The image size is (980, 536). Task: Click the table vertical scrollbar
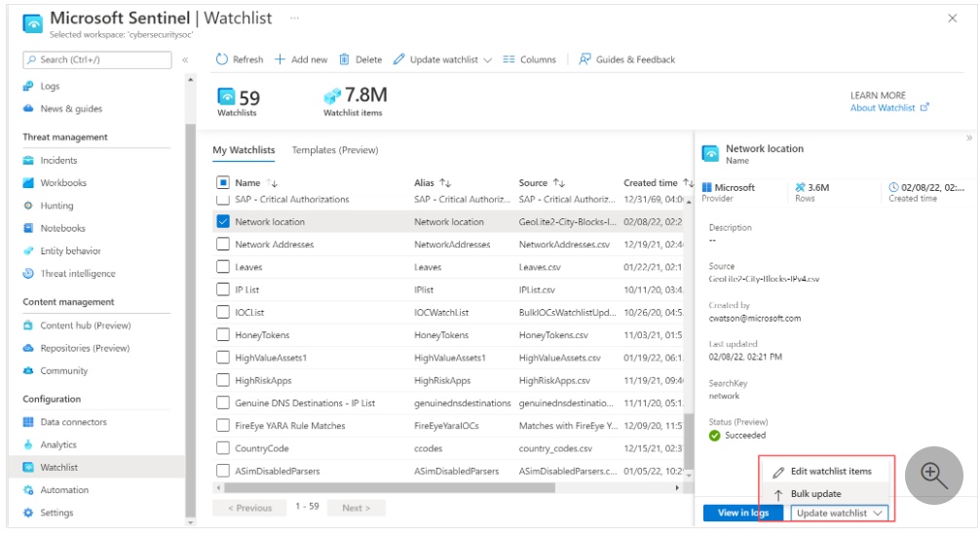coord(690,440)
